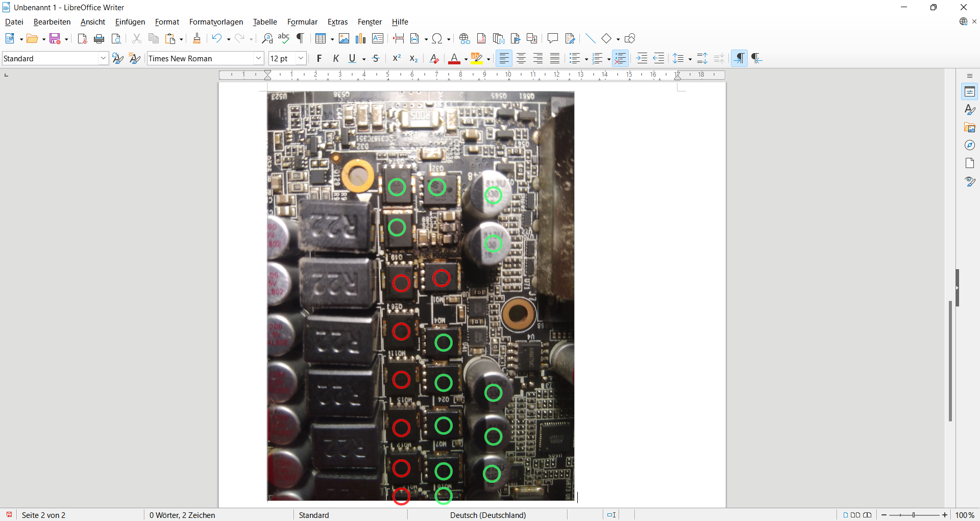This screenshot has width=980, height=521.
Task: Toggle superscript
Action: coord(397,58)
